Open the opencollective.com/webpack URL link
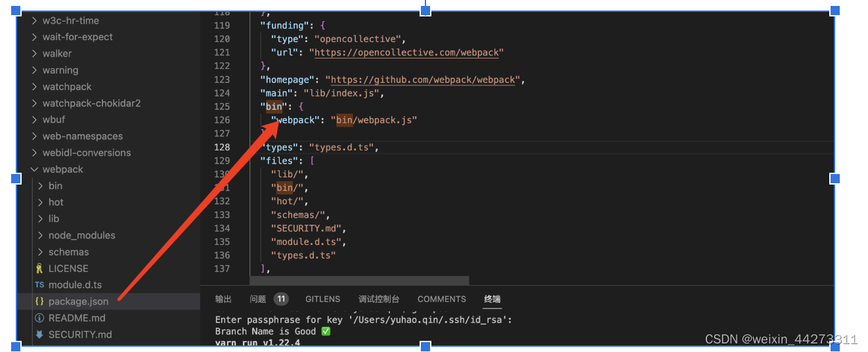Image resolution: width=868 pixels, height=352 pixels. (406, 53)
